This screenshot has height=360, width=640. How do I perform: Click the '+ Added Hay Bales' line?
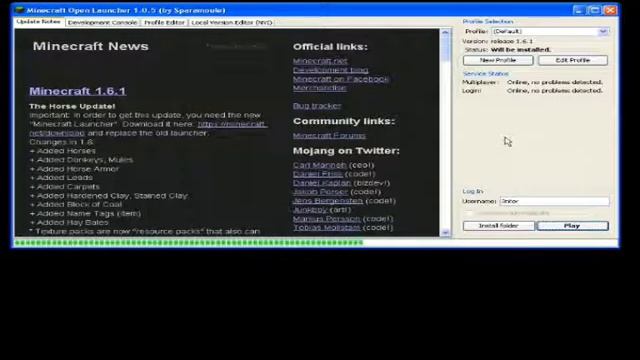click(x=69, y=222)
